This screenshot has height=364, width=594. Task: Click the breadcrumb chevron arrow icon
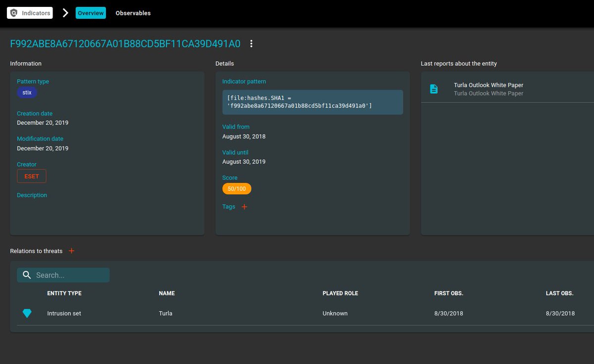[x=65, y=13]
